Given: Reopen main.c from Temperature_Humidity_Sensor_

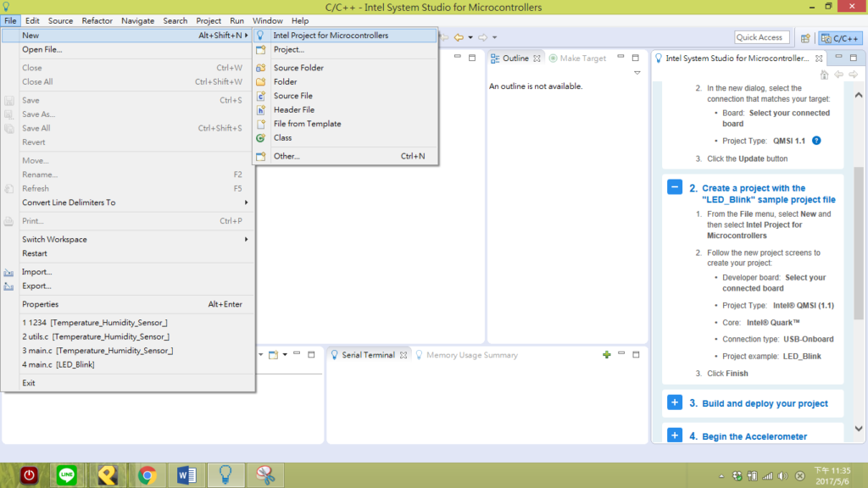Looking at the screenshot, I should pos(127,351).
